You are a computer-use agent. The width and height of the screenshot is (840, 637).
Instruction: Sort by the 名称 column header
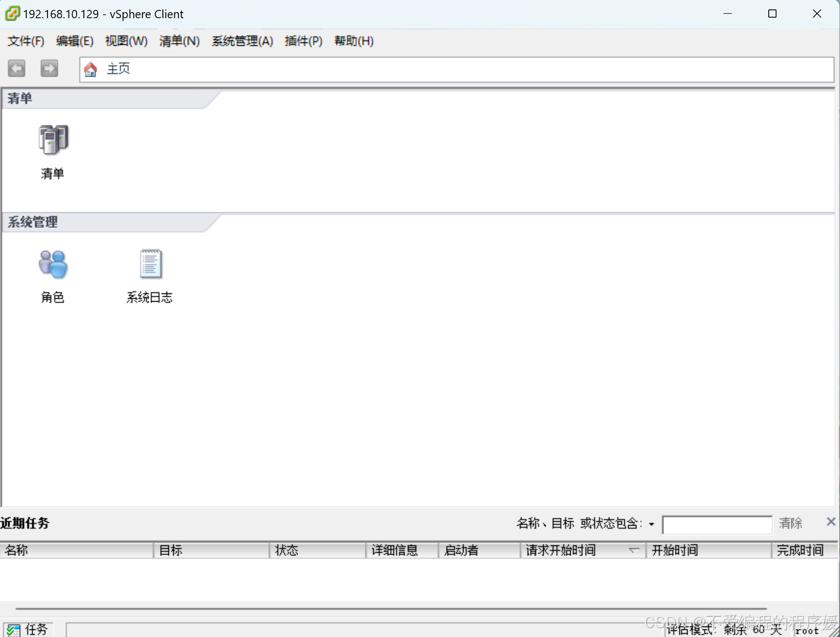tap(77, 550)
